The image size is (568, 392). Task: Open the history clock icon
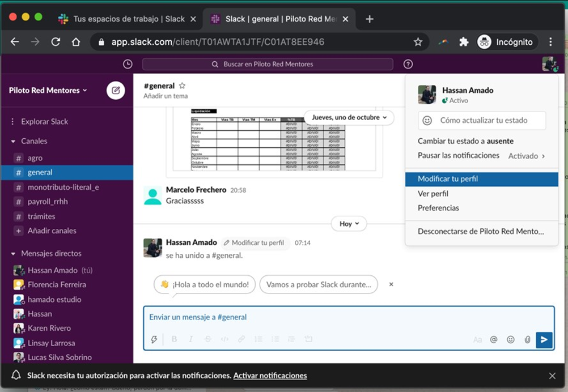[x=128, y=65]
